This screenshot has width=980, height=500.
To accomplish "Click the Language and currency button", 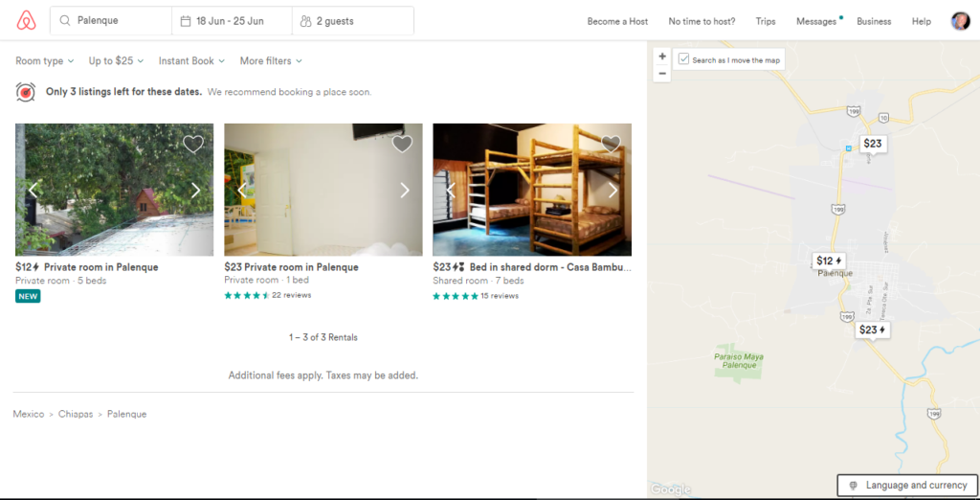I will pos(907,486).
